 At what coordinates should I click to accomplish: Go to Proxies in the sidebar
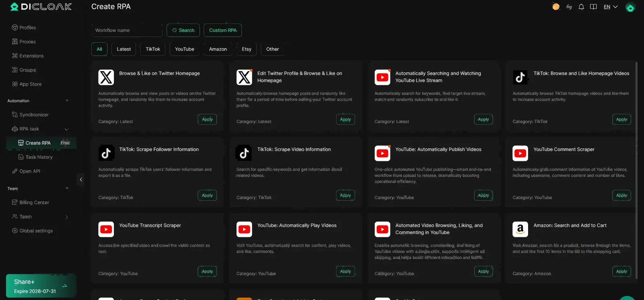point(24,41)
